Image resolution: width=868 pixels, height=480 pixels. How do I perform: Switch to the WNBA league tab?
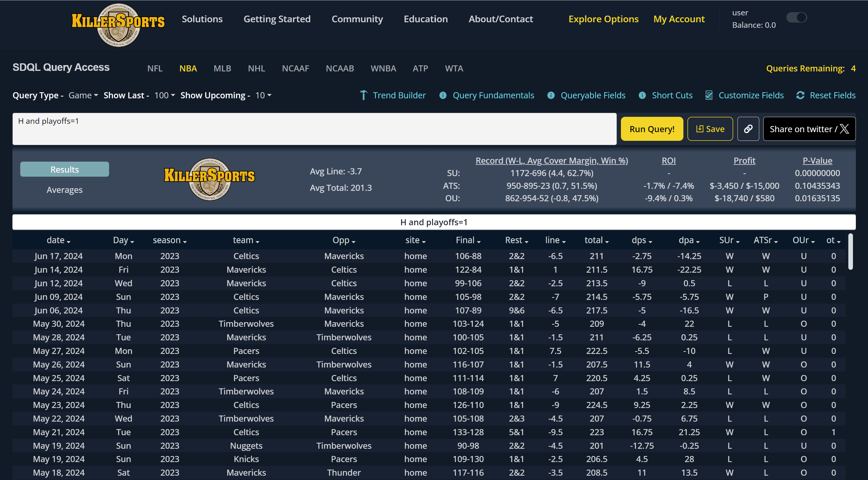pyautogui.click(x=383, y=68)
